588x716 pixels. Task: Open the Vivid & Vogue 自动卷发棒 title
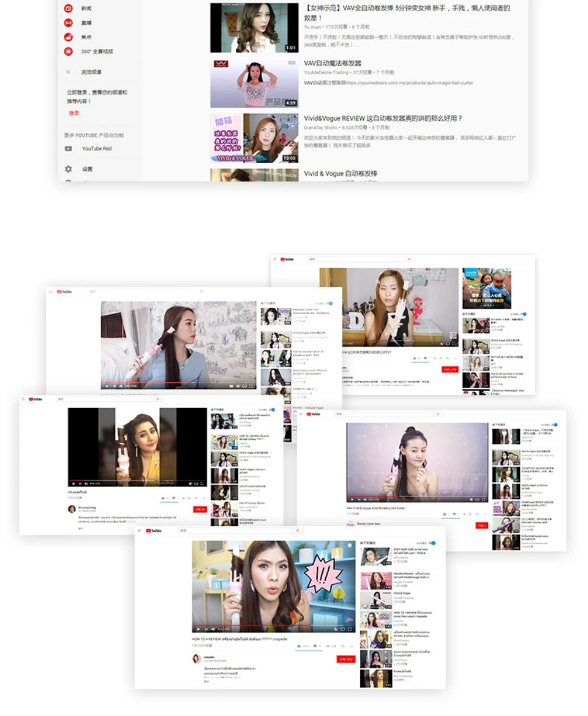341,173
